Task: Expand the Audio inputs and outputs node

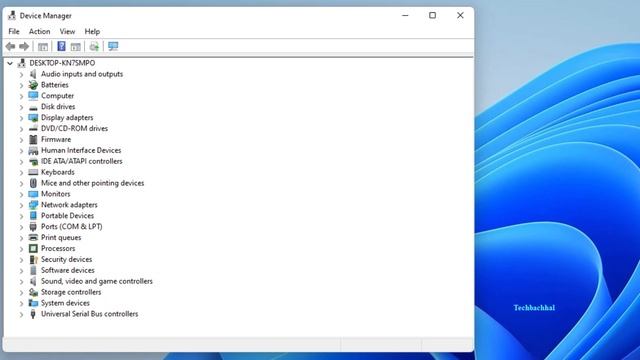Action: pos(21,74)
